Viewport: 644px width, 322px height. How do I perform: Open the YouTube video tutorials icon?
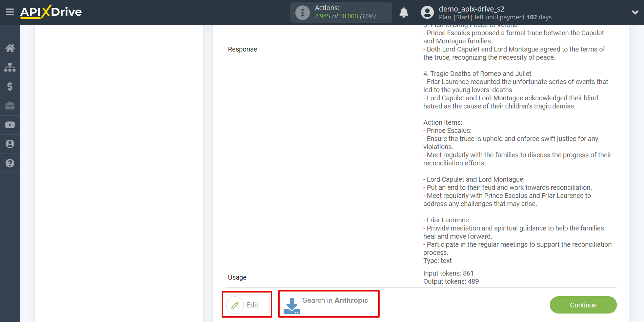click(x=10, y=125)
